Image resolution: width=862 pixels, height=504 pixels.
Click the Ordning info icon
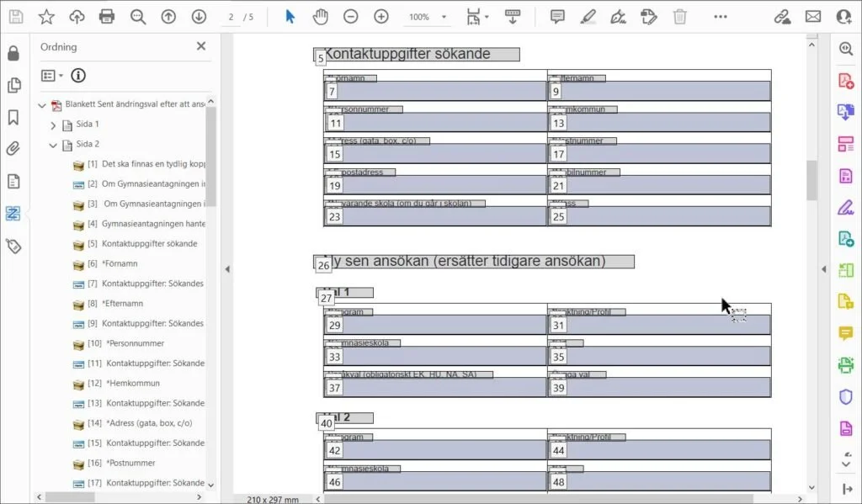point(78,75)
